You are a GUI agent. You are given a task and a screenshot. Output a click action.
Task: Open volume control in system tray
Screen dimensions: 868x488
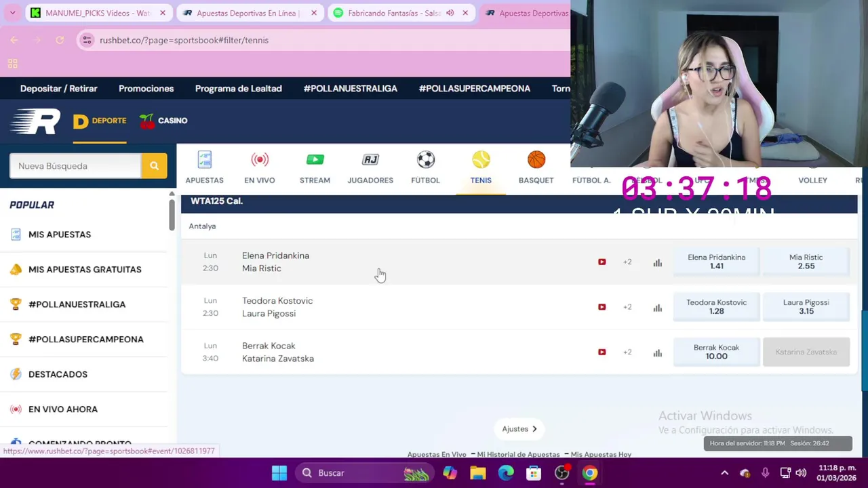801,473
